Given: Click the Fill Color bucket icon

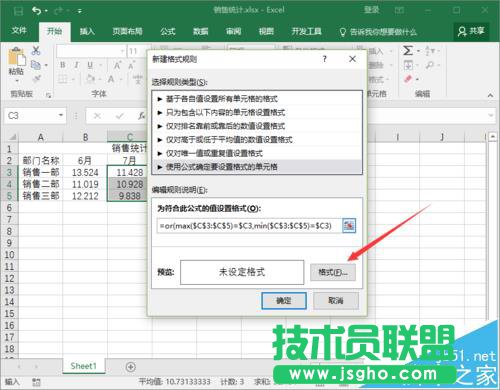Looking at the screenshot, I should (90, 79).
